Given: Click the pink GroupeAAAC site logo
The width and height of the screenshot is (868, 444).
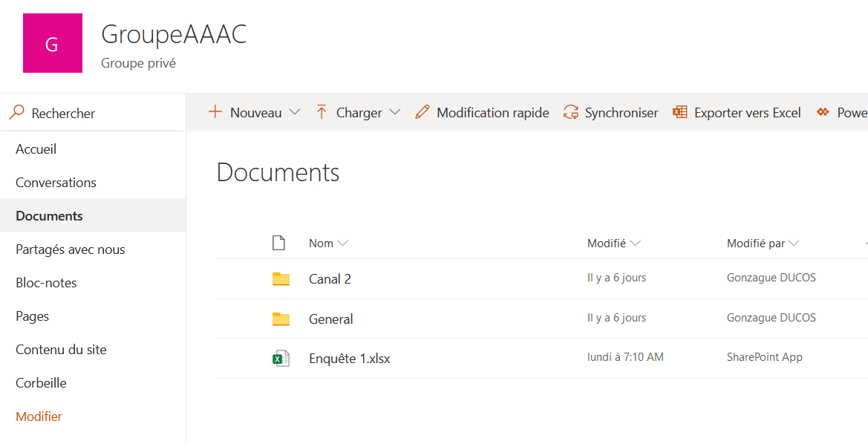Looking at the screenshot, I should tap(53, 43).
